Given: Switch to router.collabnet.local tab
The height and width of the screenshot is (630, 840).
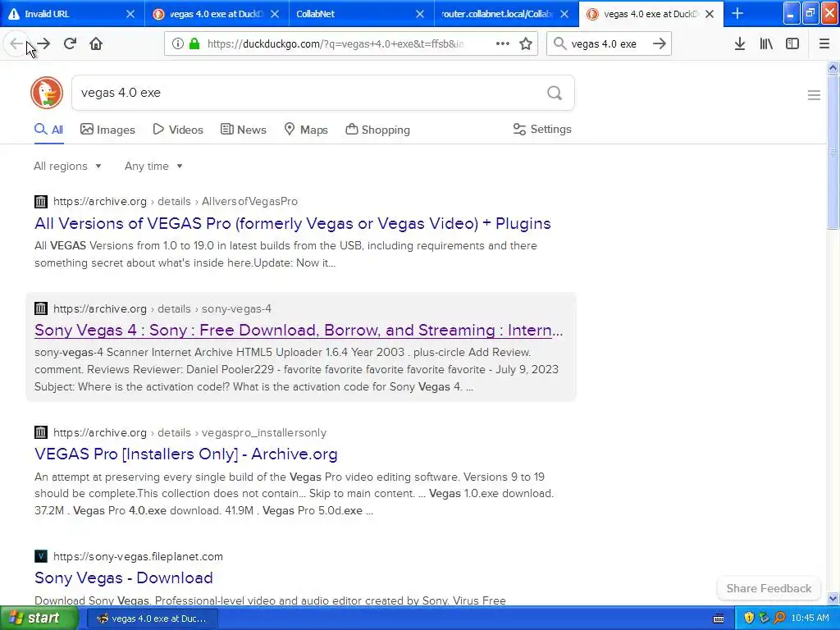Looking at the screenshot, I should [506, 14].
